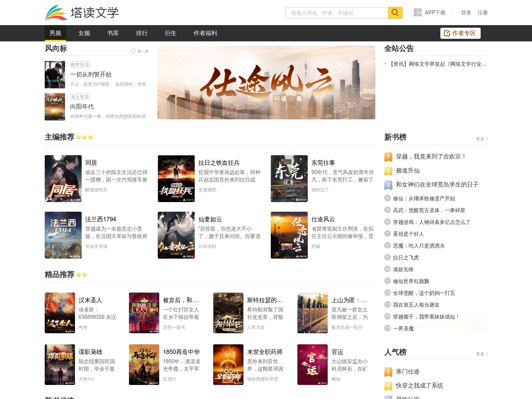Open 穿越瘸子，我带着妹妹成仙
Screen dimensions: 532x399
tap(426, 317)
